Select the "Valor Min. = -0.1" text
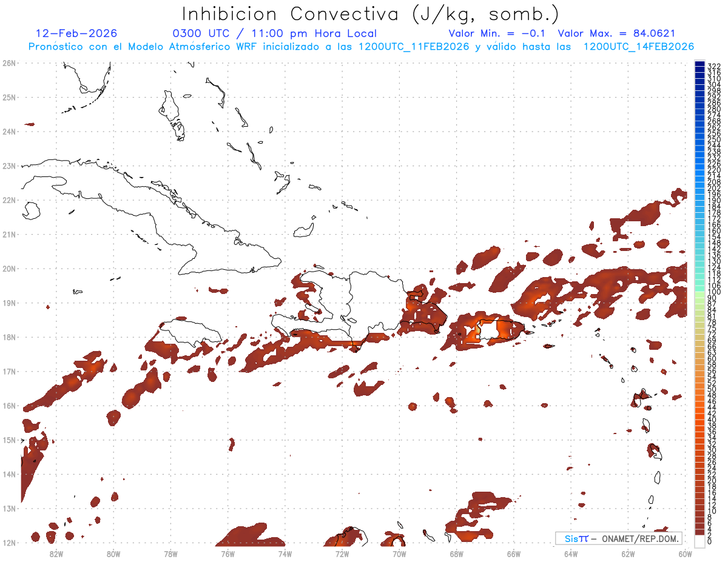 (498, 33)
